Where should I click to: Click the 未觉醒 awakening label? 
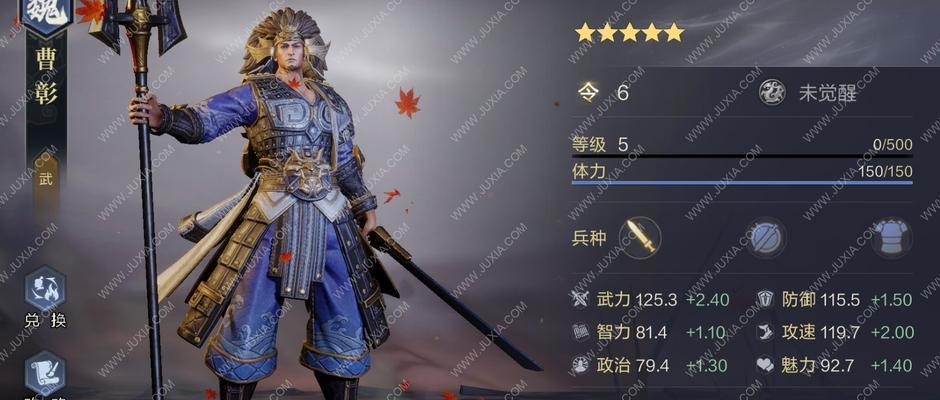[x=828, y=94]
